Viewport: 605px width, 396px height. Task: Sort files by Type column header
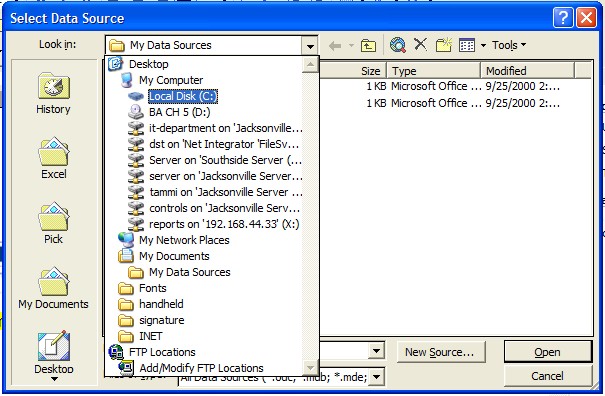coord(433,71)
